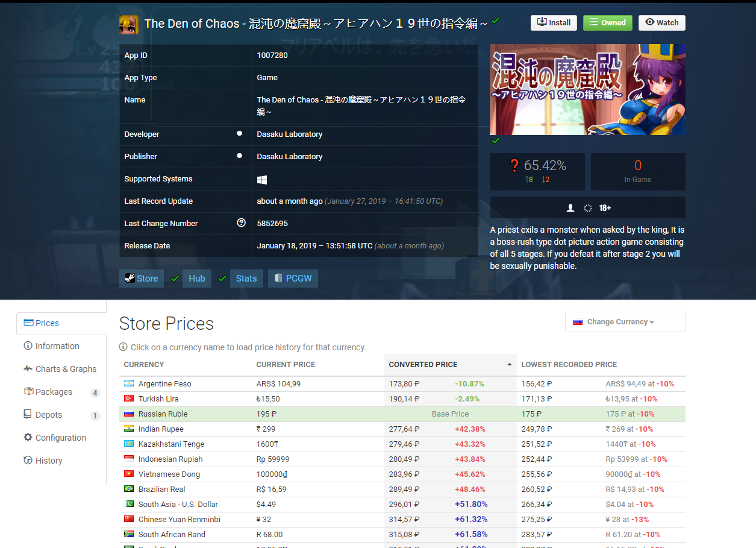Click the green Owned button
The width and height of the screenshot is (756, 548).
coord(608,23)
